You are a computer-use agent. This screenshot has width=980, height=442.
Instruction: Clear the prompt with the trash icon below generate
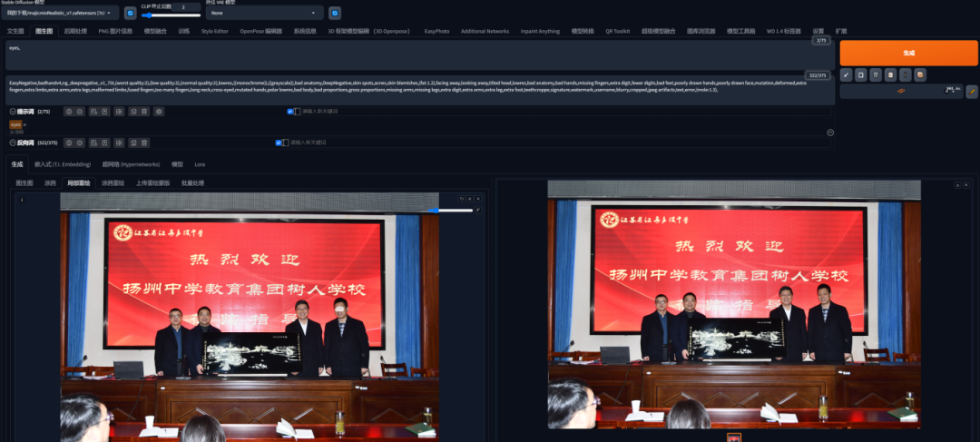[x=877, y=75]
